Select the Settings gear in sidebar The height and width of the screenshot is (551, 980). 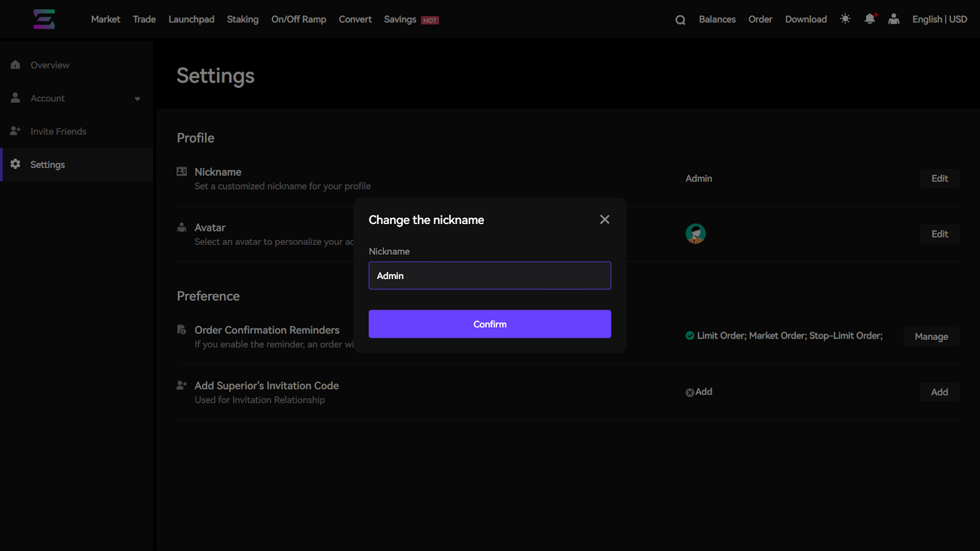click(15, 164)
